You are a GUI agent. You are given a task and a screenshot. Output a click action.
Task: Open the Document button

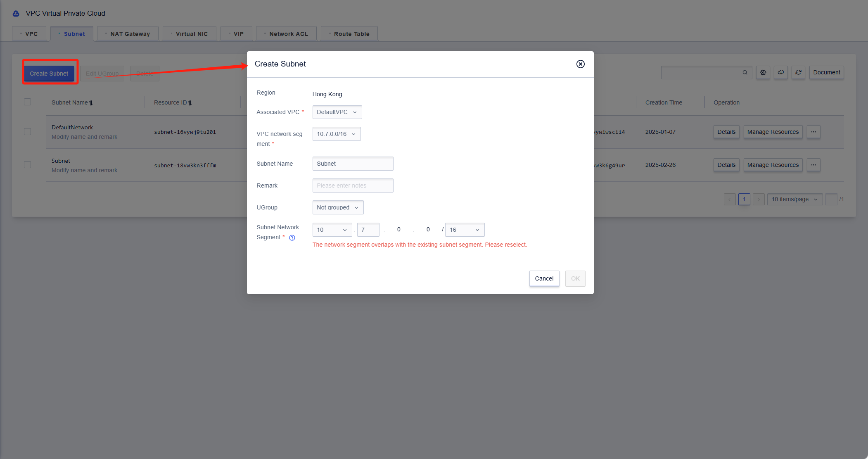[x=826, y=73]
